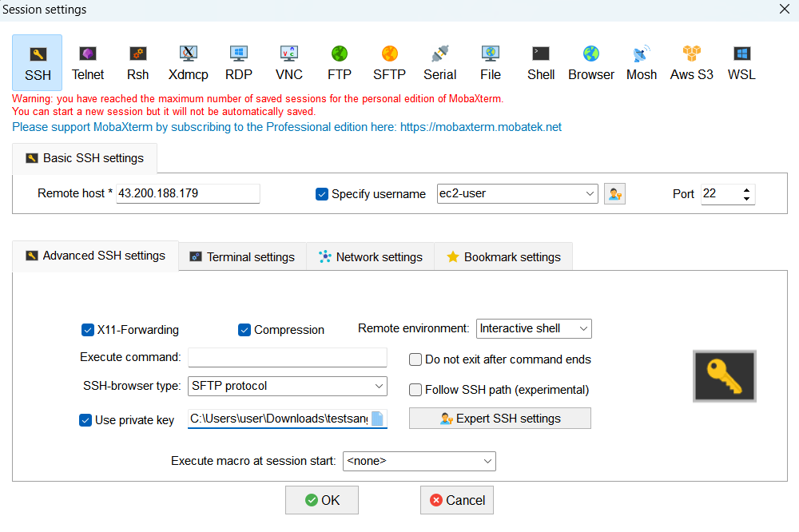
Task: Choose the Aws S3 session type
Action: click(x=691, y=62)
